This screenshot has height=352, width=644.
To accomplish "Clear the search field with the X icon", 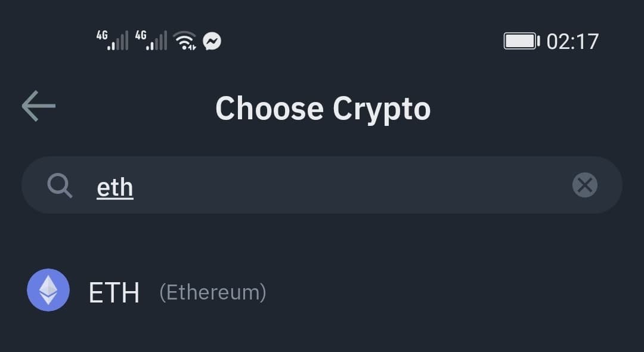I will pos(585,185).
